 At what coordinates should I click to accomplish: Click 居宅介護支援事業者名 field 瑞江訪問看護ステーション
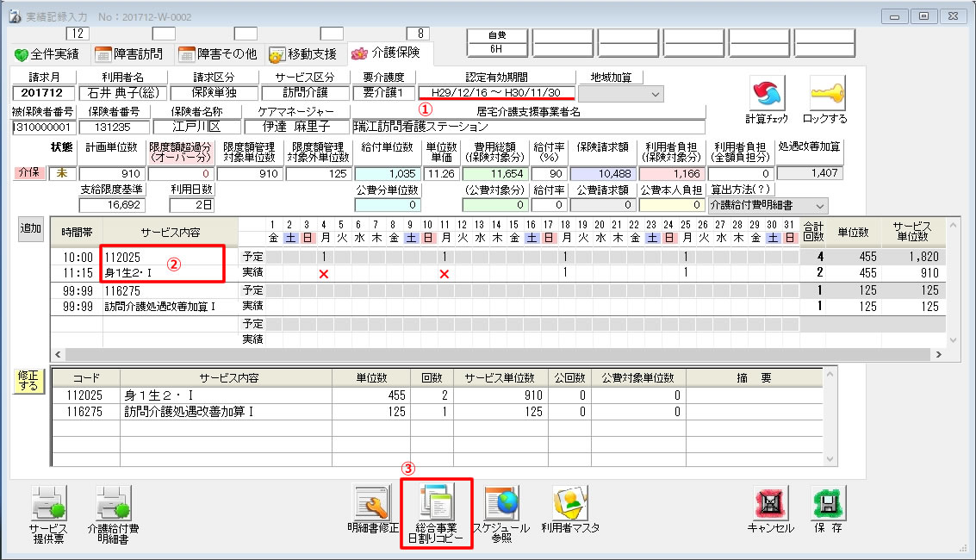pos(528,127)
